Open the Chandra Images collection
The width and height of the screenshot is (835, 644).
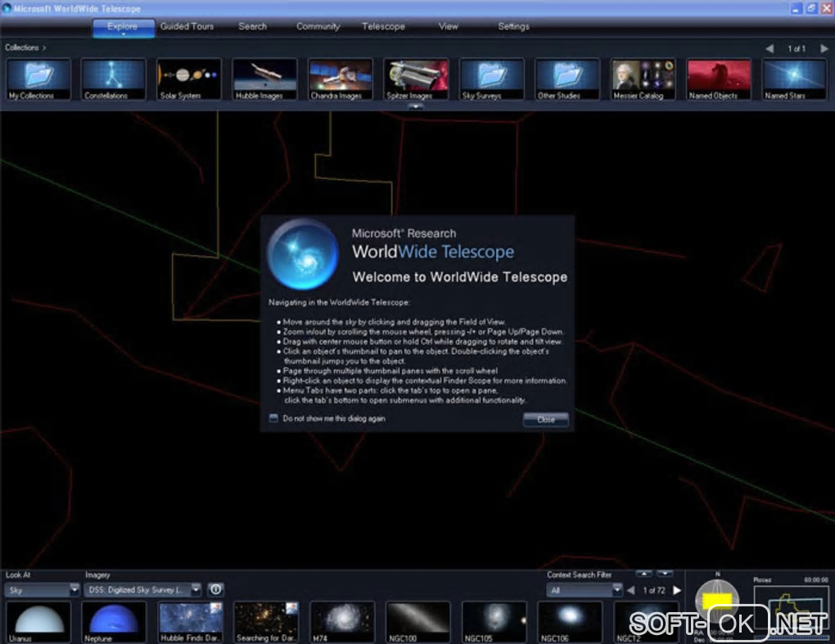[341, 79]
